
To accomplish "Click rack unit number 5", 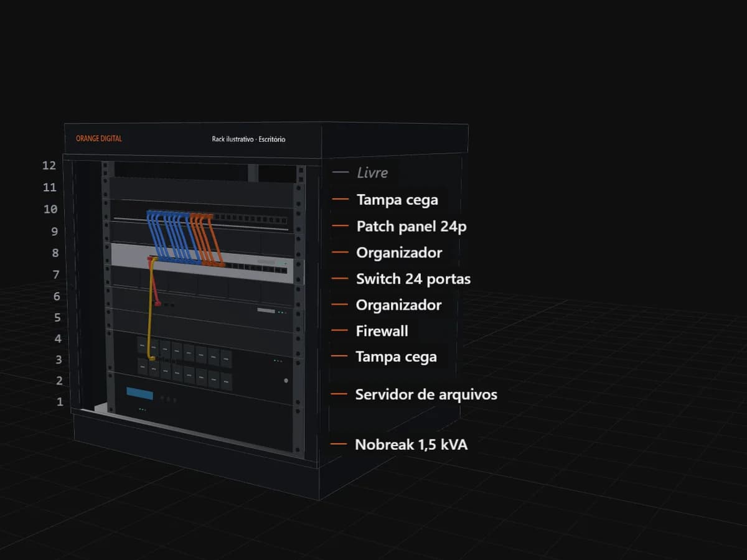I will (58, 318).
